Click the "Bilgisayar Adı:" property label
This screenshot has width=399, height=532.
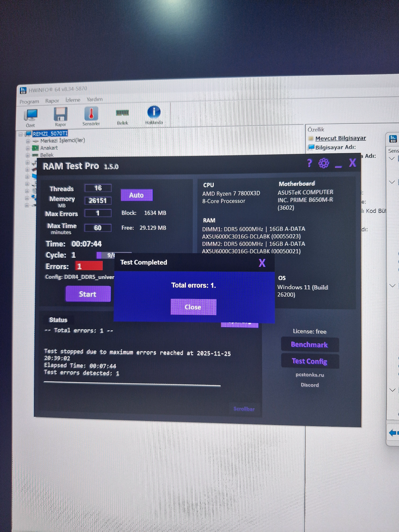[x=335, y=147]
